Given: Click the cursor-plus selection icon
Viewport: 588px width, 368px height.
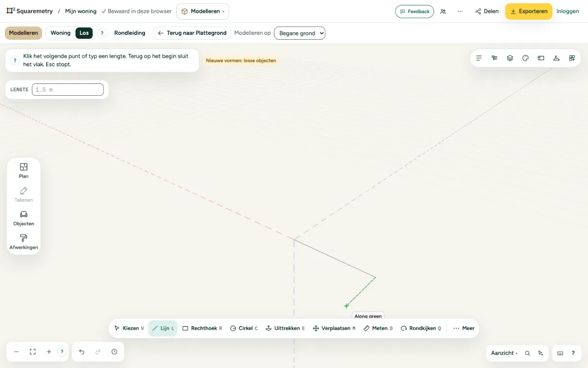Looking at the screenshot, I should [x=540, y=353].
